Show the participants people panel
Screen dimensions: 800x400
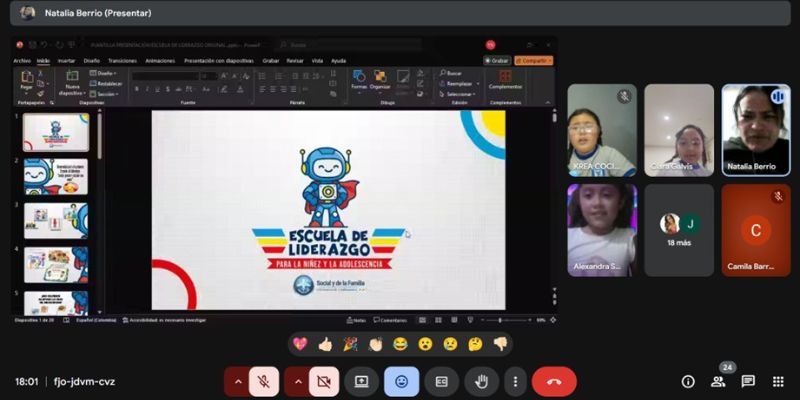point(718,382)
